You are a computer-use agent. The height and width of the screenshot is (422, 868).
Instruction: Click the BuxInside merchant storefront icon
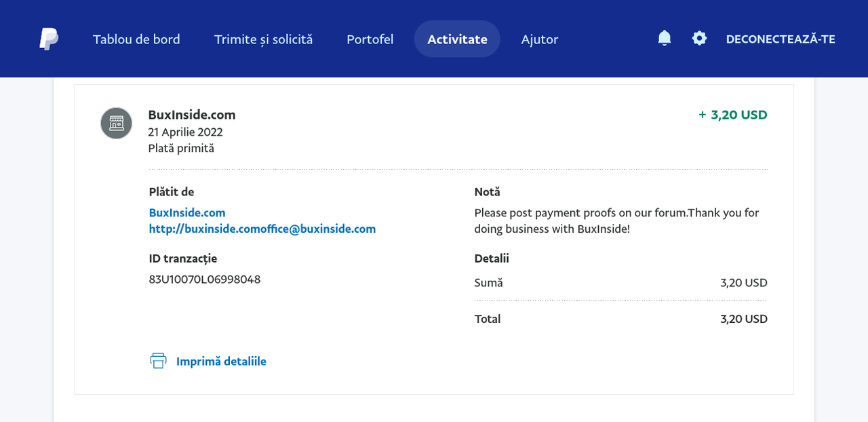117,123
